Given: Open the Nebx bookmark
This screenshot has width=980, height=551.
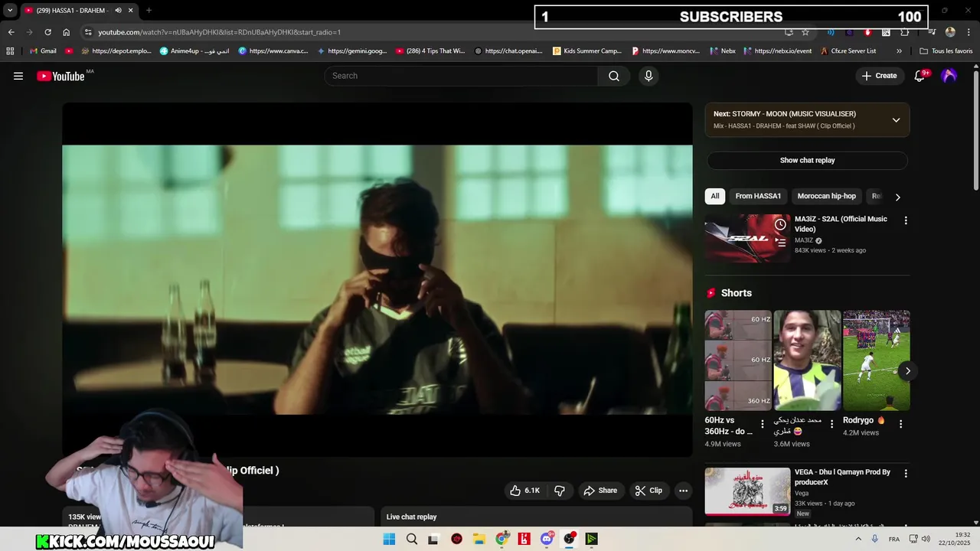Looking at the screenshot, I should pyautogui.click(x=723, y=51).
